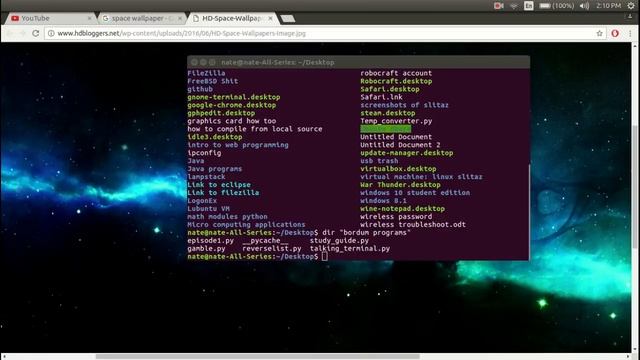Bookmark this page with the star icon
Screen dimensions: 640x360
click(x=599, y=33)
